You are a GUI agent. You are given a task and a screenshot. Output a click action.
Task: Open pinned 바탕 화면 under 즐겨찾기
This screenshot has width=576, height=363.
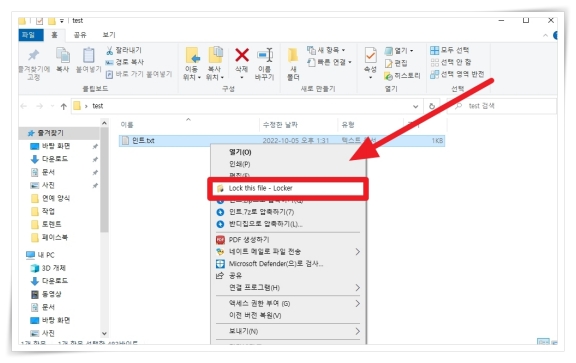point(56,146)
